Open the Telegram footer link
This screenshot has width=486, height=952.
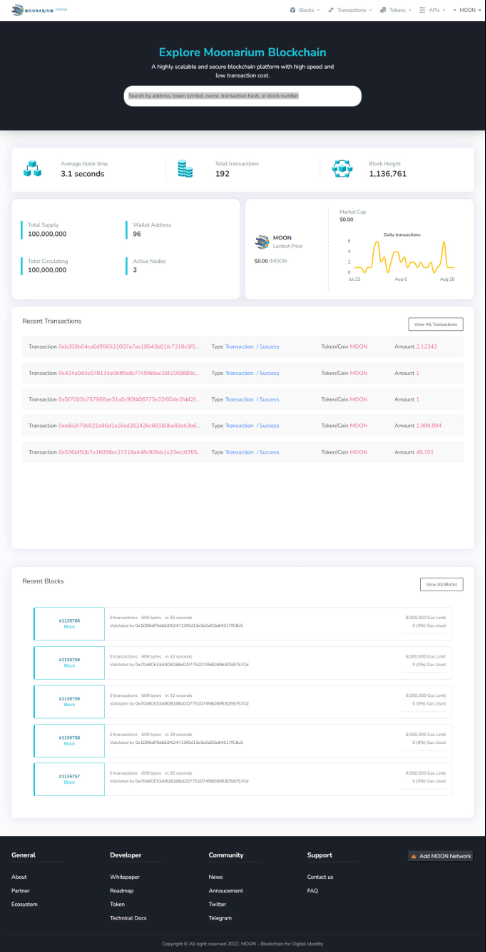pos(220,918)
